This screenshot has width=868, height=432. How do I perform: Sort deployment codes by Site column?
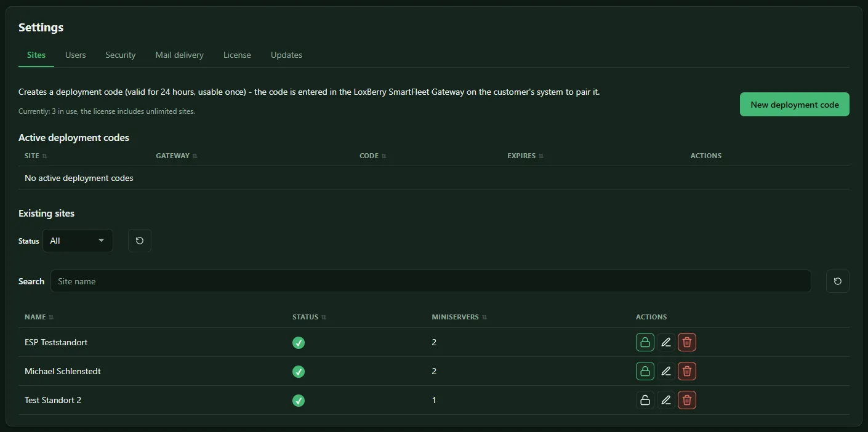click(36, 156)
